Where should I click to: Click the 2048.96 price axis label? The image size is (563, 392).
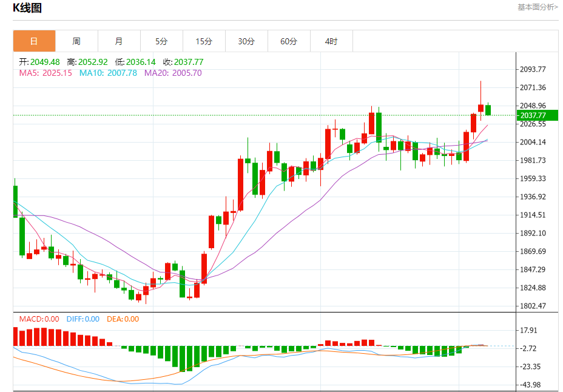[x=533, y=106]
